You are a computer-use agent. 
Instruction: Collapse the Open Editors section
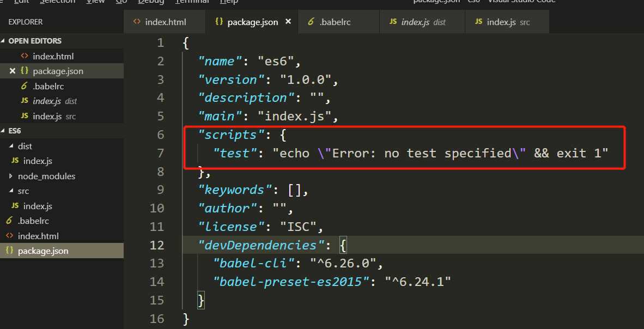(4, 41)
